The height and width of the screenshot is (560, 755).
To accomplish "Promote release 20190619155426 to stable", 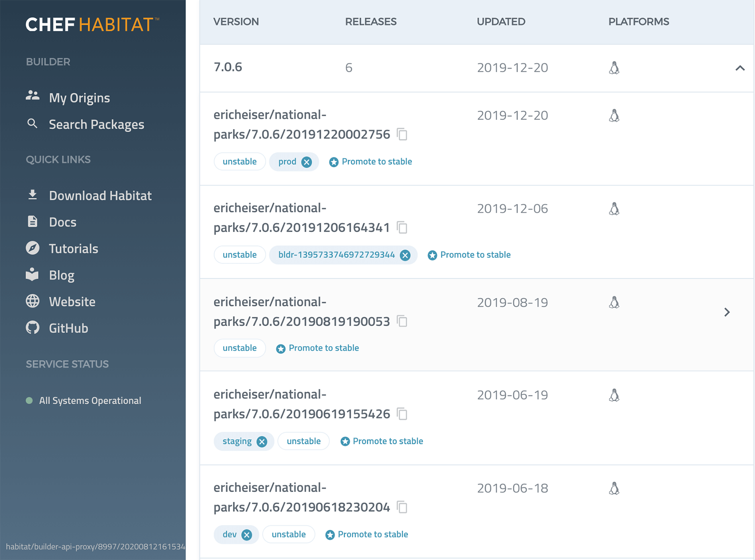I will coord(382,441).
